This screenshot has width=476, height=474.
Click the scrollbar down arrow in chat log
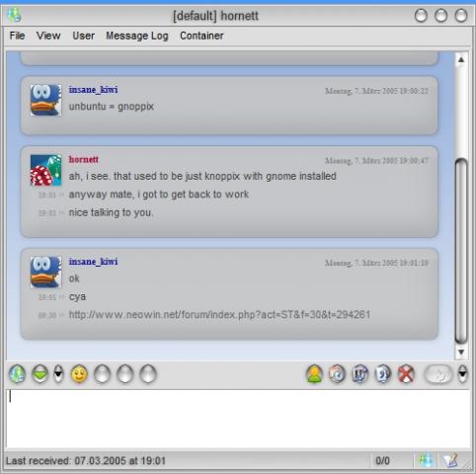click(x=461, y=353)
